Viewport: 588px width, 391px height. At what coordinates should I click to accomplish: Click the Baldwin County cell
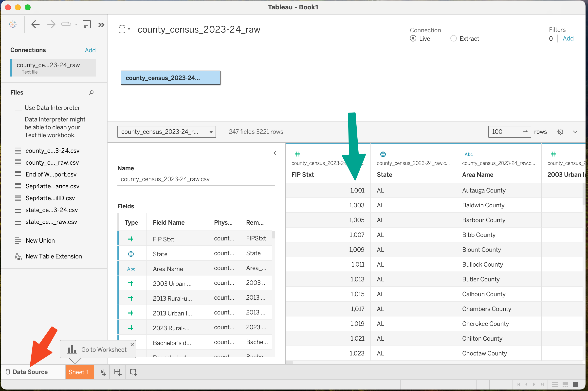498,205
